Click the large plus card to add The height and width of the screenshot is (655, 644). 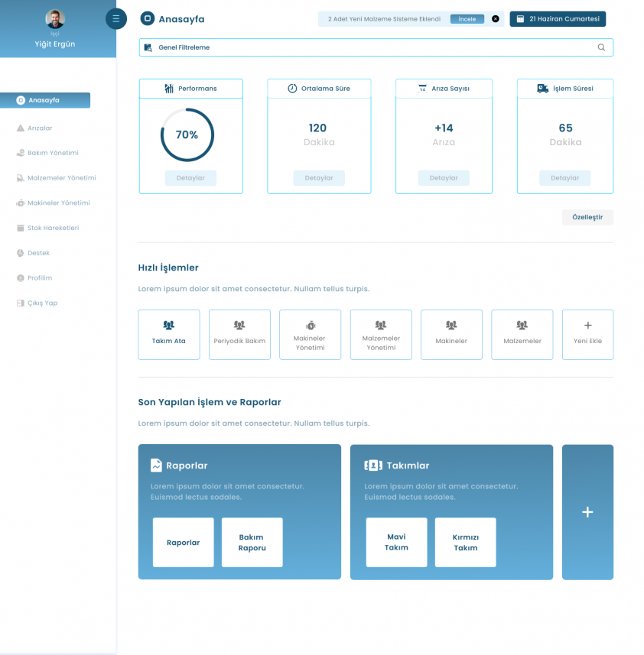(x=587, y=512)
